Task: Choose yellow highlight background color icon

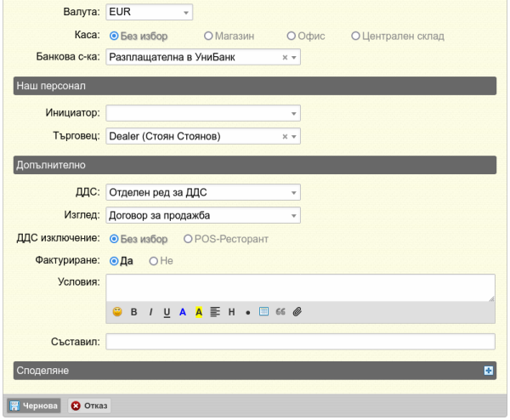Action: (x=199, y=312)
